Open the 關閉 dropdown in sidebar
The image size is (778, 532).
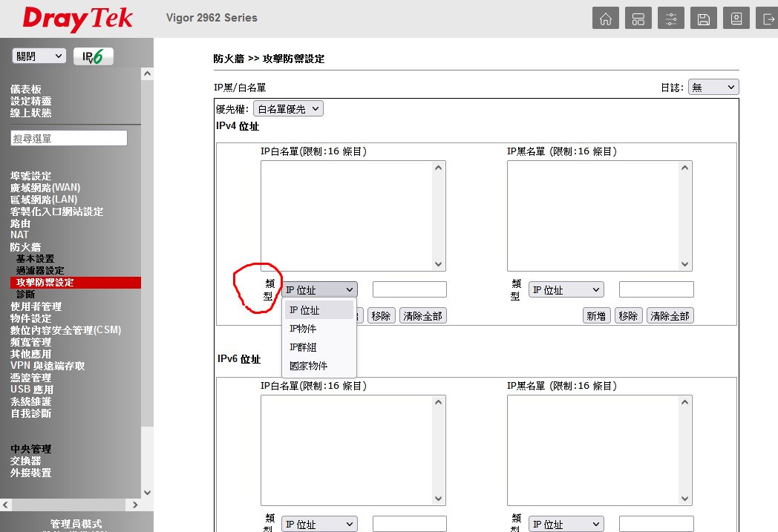(39, 56)
